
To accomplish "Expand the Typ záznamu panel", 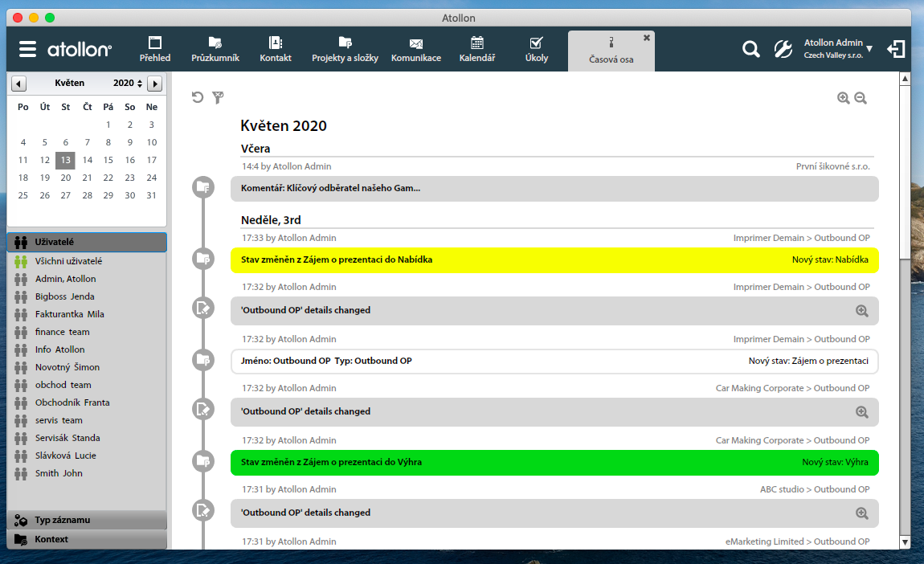I will pyautogui.click(x=87, y=520).
